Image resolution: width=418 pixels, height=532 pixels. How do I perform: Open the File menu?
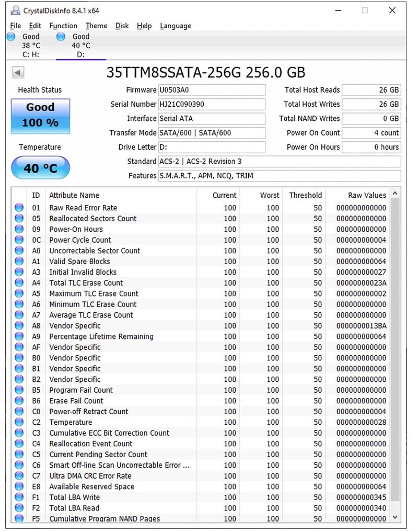pyautogui.click(x=15, y=26)
